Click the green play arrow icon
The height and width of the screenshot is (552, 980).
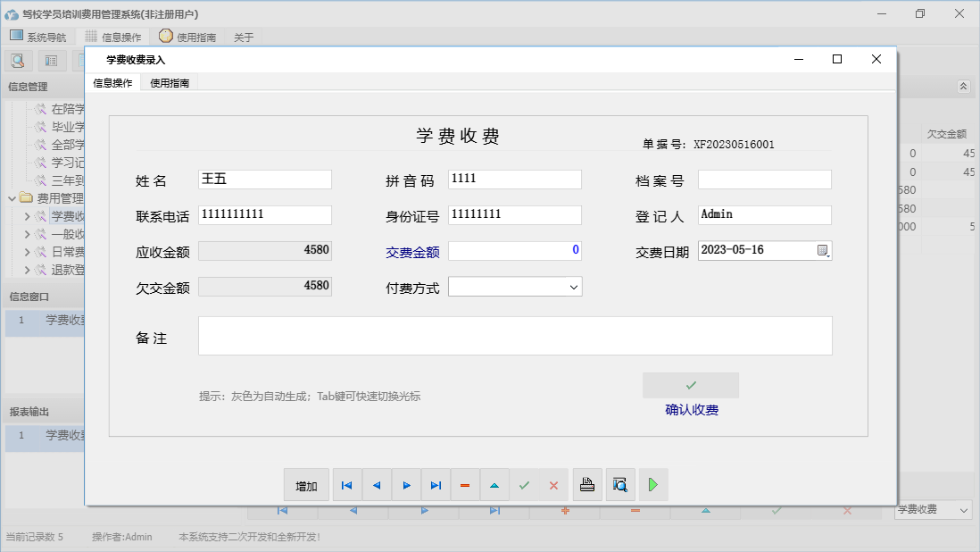(653, 485)
